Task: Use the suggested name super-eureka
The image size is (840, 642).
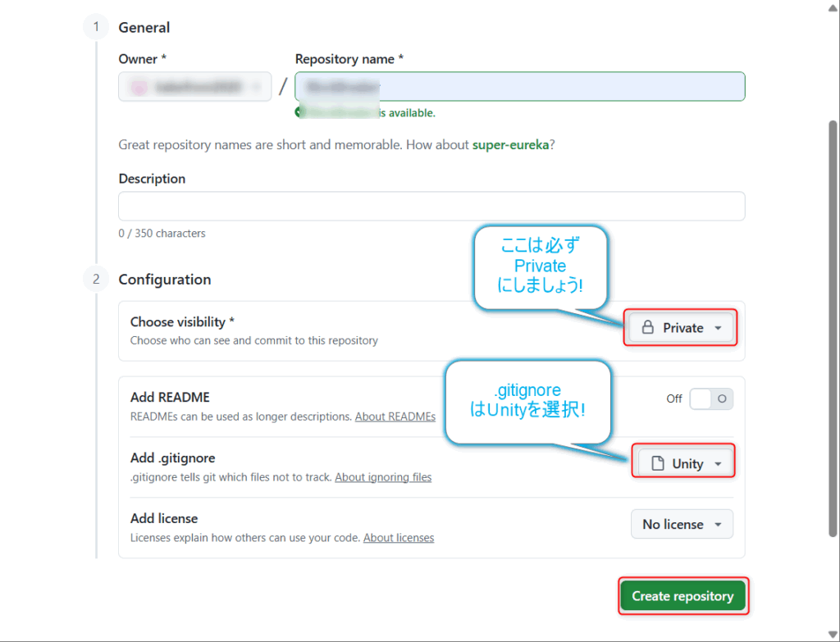Action: (510, 145)
